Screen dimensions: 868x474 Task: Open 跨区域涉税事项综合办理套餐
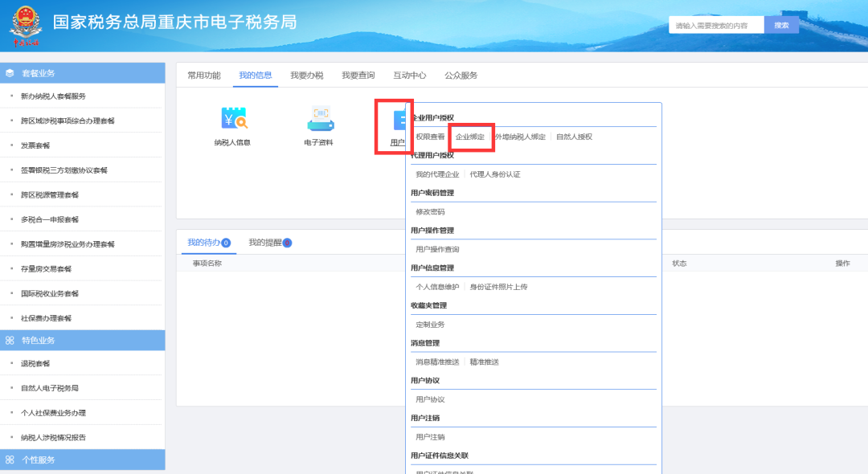point(68,121)
